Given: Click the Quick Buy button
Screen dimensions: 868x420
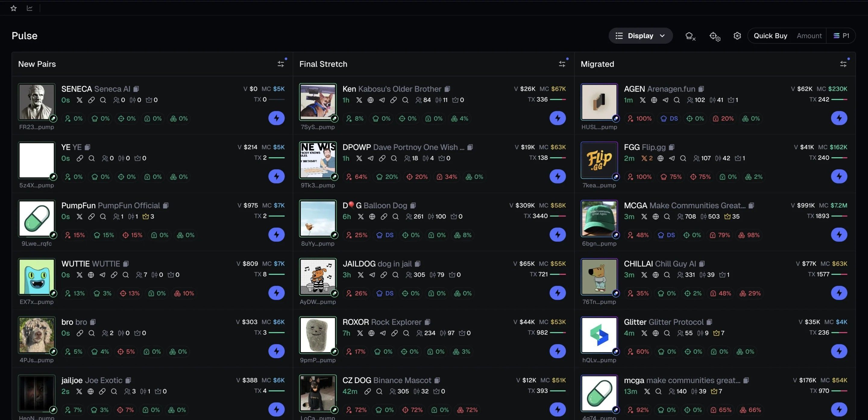Looking at the screenshot, I should coord(771,35).
